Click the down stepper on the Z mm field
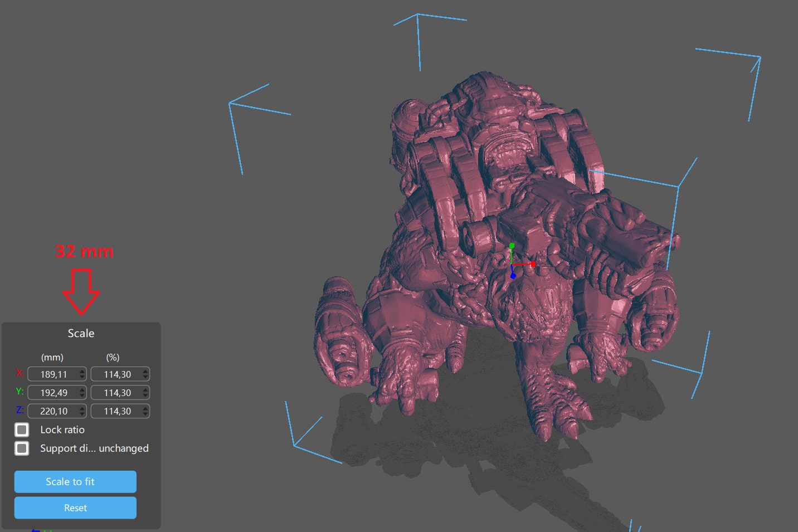Image resolution: width=798 pixels, height=532 pixels. 82,413
